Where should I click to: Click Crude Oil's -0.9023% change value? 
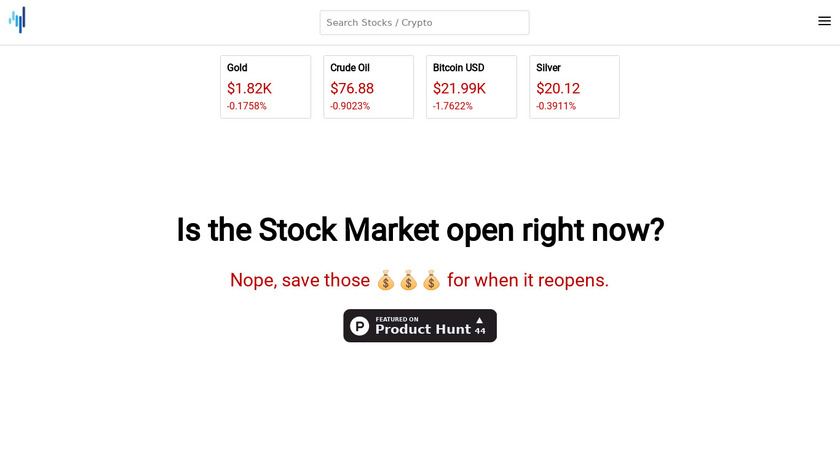(x=350, y=106)
